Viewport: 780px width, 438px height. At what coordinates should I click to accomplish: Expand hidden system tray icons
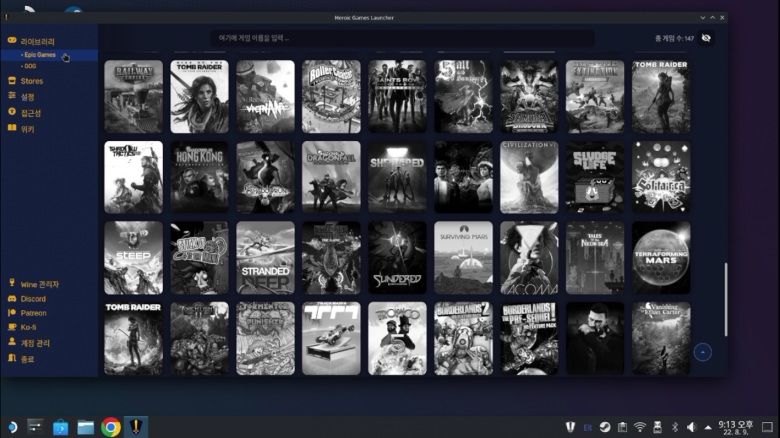pos(708,427)
